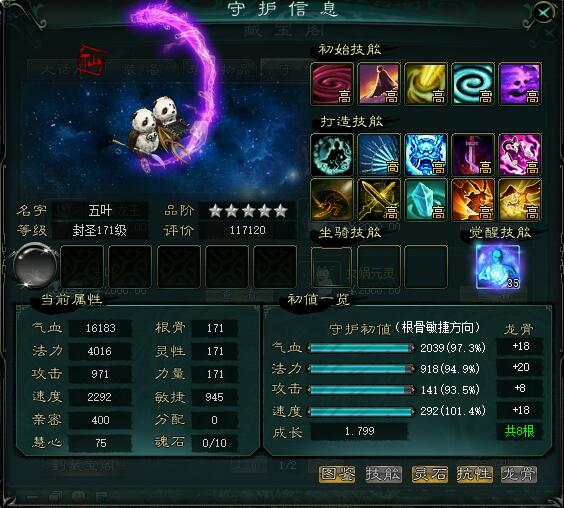Click the golden phoenix crafted skill icon
564x508 pixels.
point(520,200)
